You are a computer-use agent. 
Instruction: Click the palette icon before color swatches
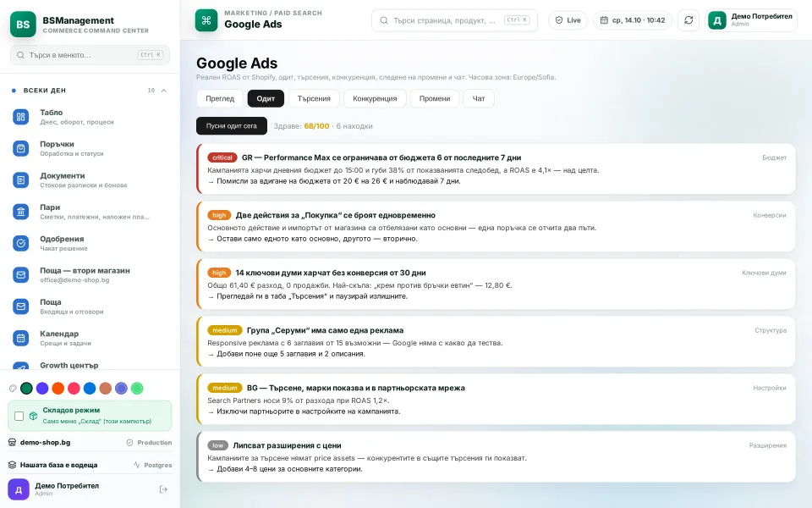pos(13,389)
